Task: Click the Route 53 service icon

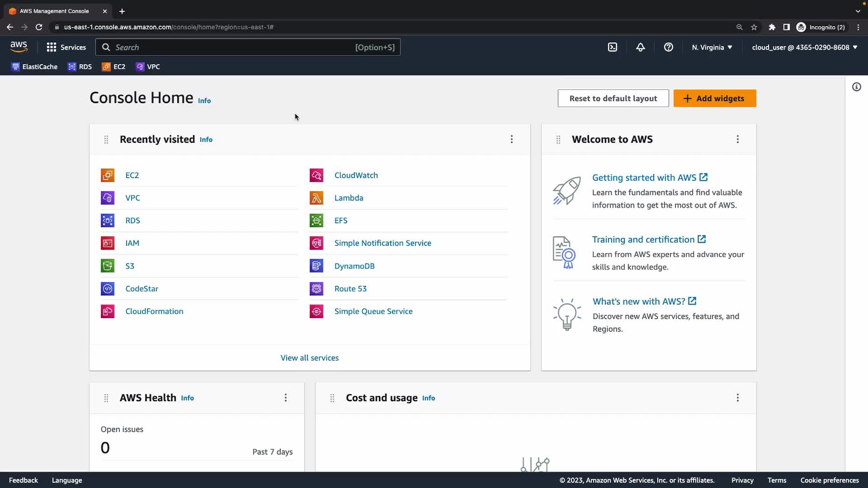Action: (316, 289)
